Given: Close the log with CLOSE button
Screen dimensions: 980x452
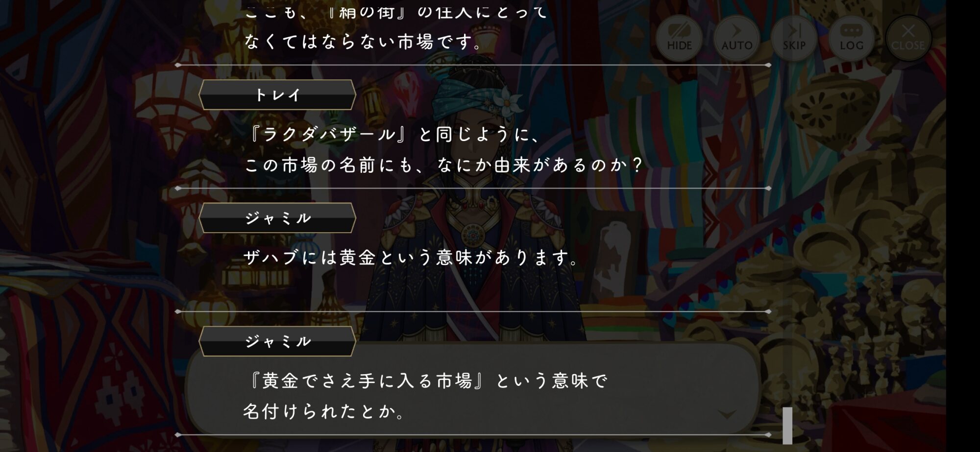Looking at the screenshot, I should 908,38.
